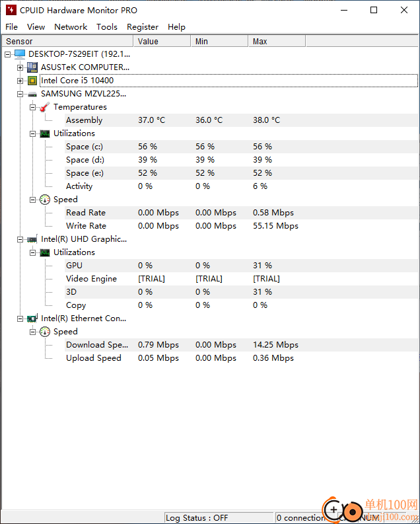Collapse the DESKTOP-7S29EIT root node
The width and height of the screenshot is (420, 524).
8,54
